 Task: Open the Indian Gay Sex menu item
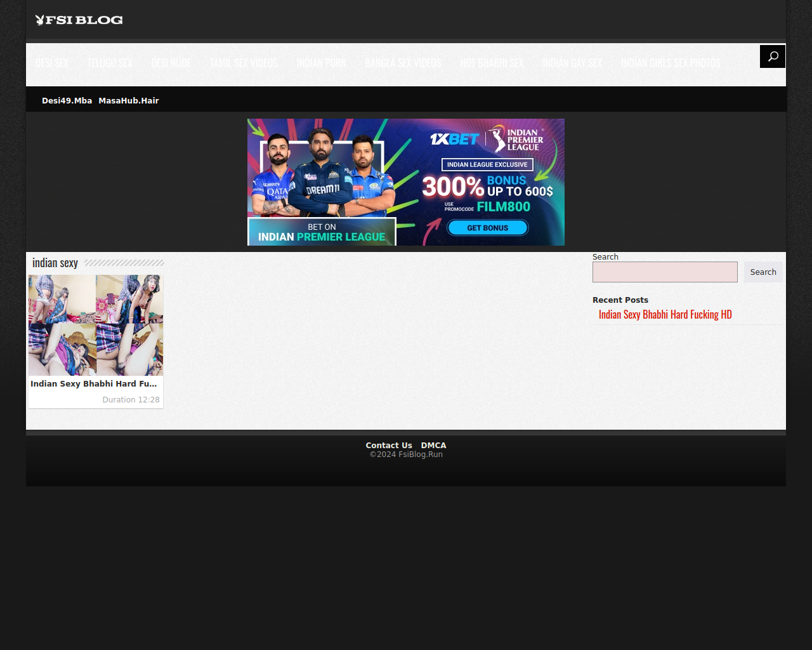pos(572,63)
